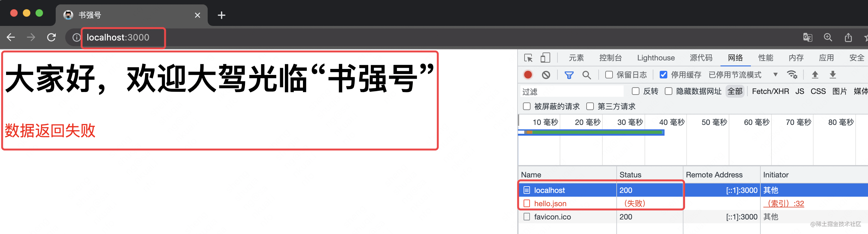Click favicon.ico remote address [::1]:3000

[x=741, y=217]
